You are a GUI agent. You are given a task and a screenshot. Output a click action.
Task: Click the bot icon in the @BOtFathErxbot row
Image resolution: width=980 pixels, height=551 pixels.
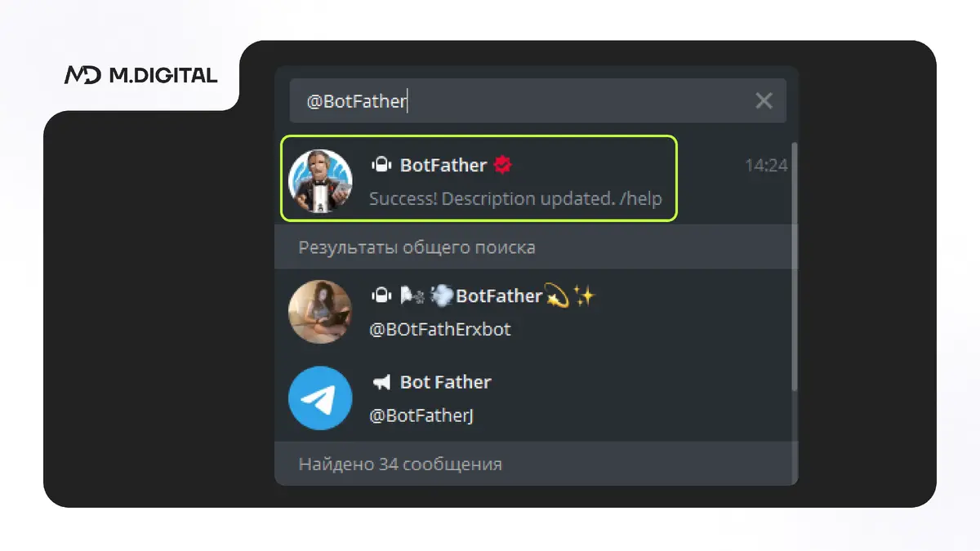point(381,295)
